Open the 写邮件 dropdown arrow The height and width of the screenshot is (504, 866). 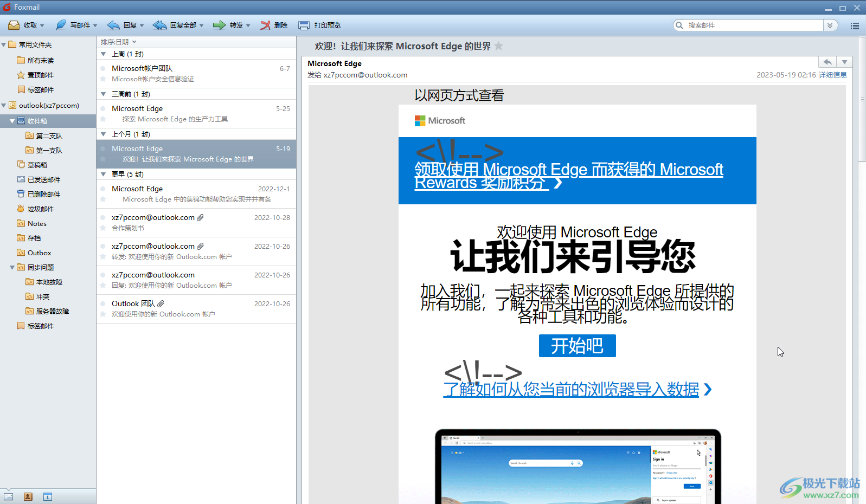(95, 25)
